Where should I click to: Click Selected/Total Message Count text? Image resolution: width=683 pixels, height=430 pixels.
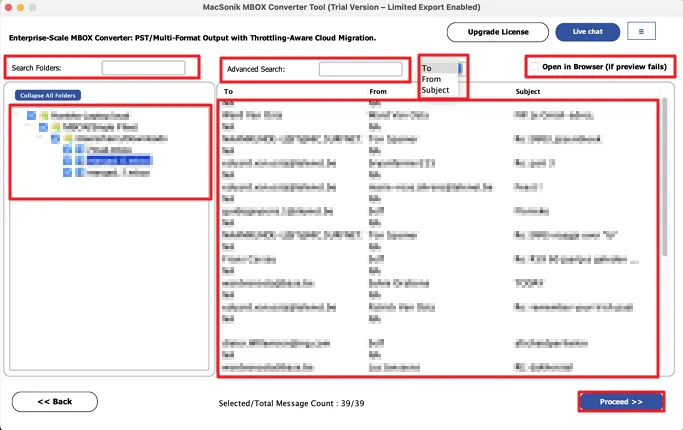(291, 403)
